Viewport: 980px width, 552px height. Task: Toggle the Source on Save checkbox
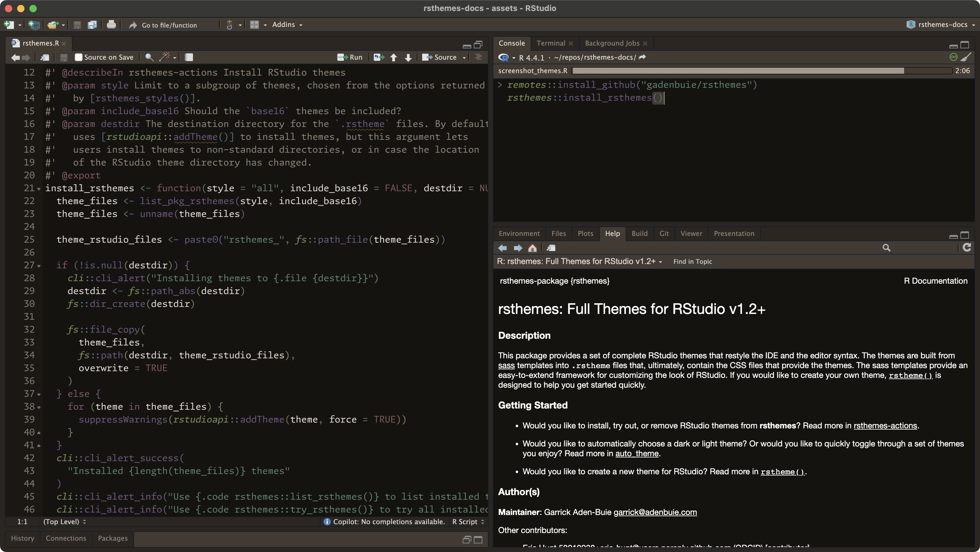(79, 57)
